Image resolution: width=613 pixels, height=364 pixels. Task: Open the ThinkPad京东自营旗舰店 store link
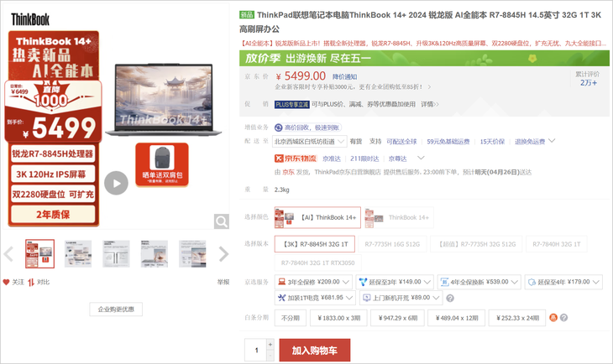(x=347, y=172)
